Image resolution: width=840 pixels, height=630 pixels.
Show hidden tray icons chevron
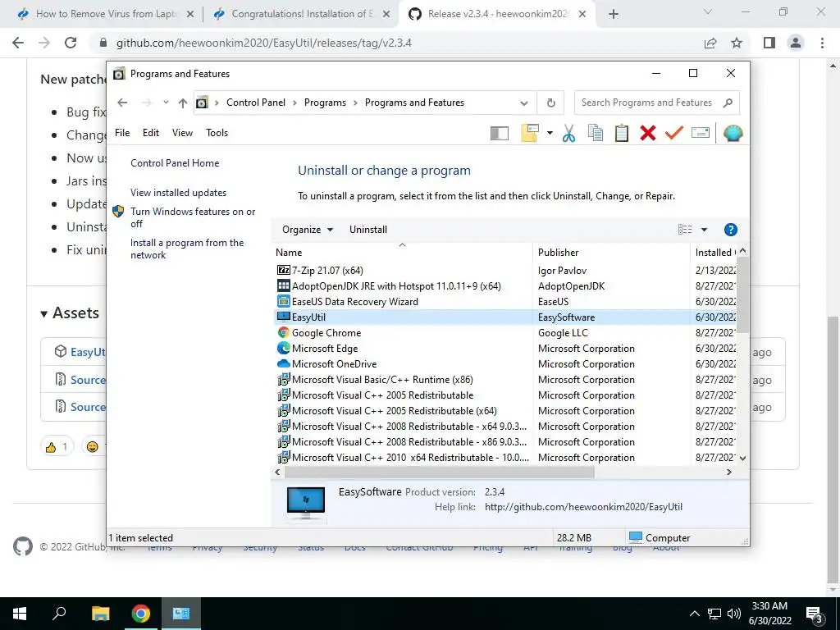694,614
